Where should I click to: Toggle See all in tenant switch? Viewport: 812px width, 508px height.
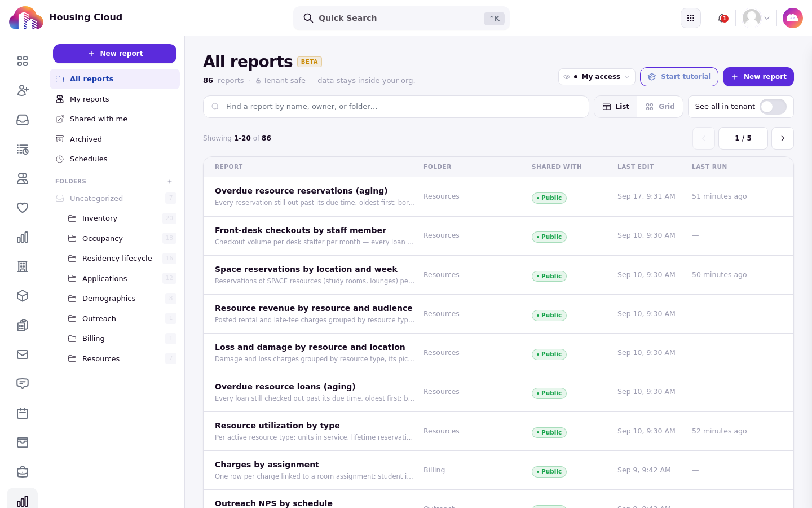point(773,107)
